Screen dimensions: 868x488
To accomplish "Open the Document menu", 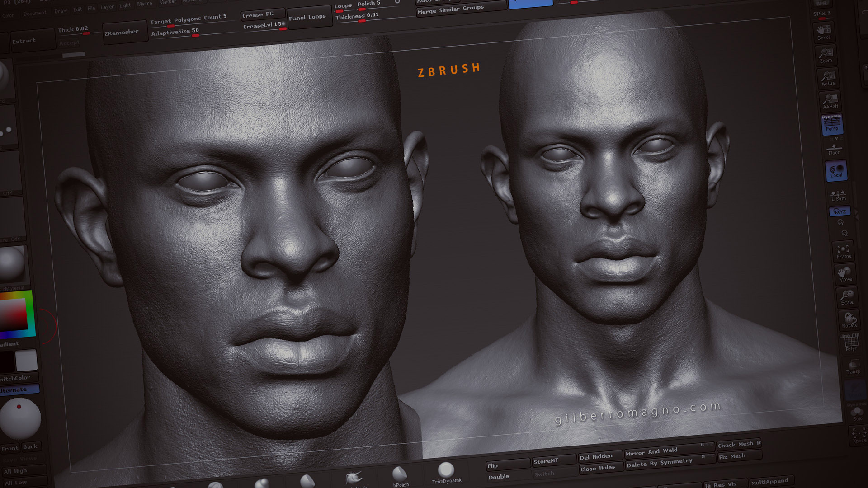I will coord(35,14).
